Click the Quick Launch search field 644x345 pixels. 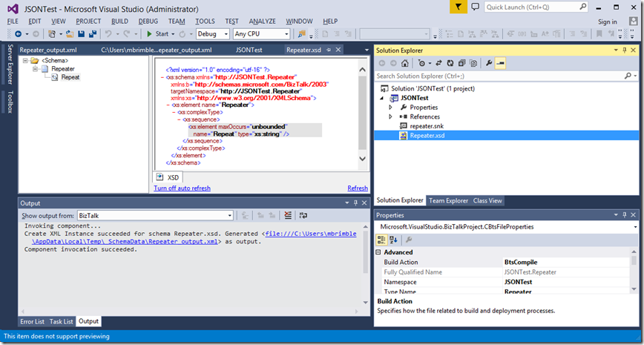point(531,7)
